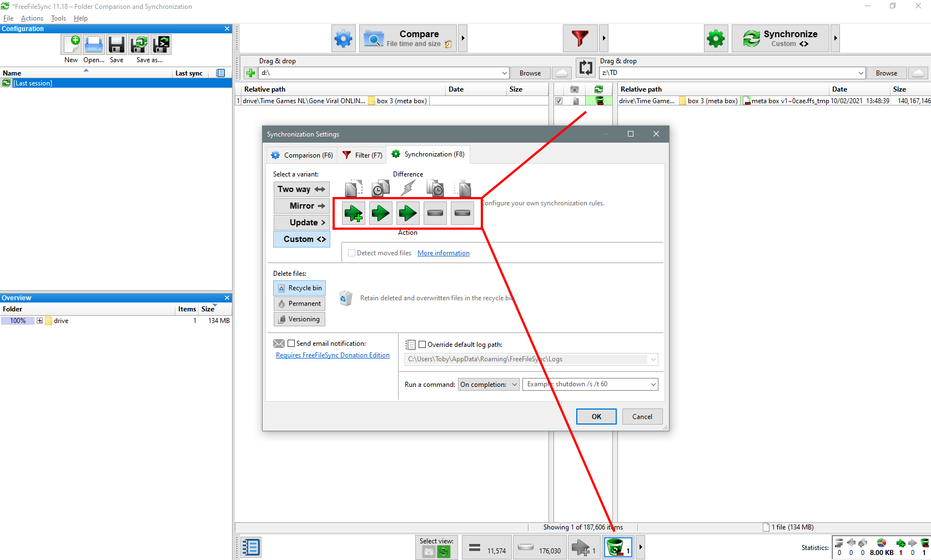The width and height of the screenshot is (931, 560).
Task: Set action for conflict items
Action: tap(407, 213)
